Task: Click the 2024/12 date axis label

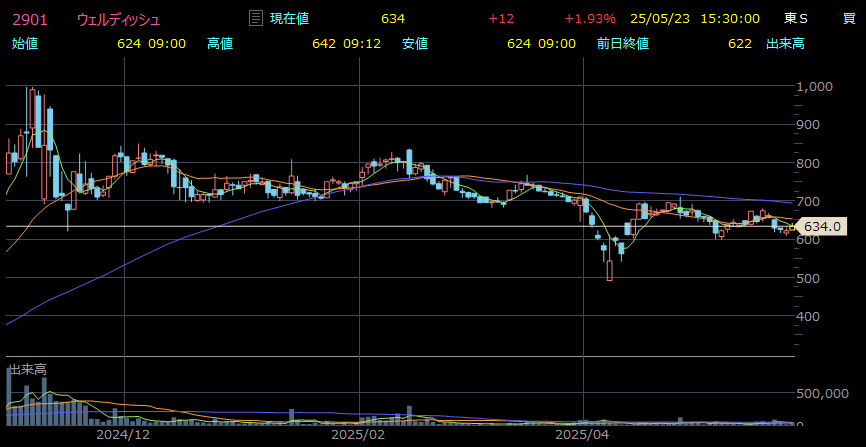Action: click(x=125, y=435)
